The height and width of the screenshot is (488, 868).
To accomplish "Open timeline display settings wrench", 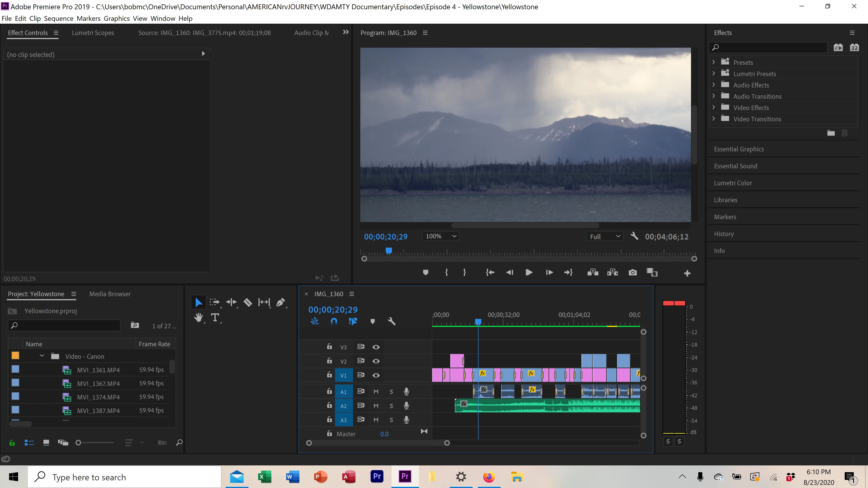I will [x=391, y=321].
